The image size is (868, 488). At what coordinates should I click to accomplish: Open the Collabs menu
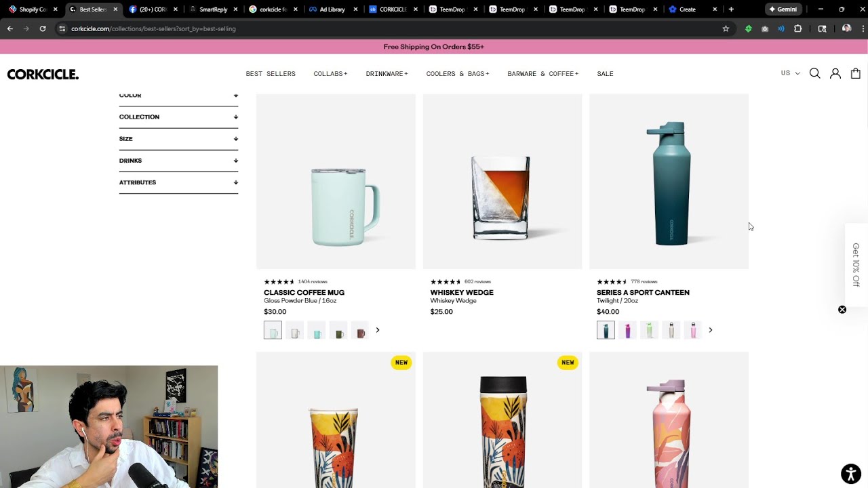click(330, 74)
